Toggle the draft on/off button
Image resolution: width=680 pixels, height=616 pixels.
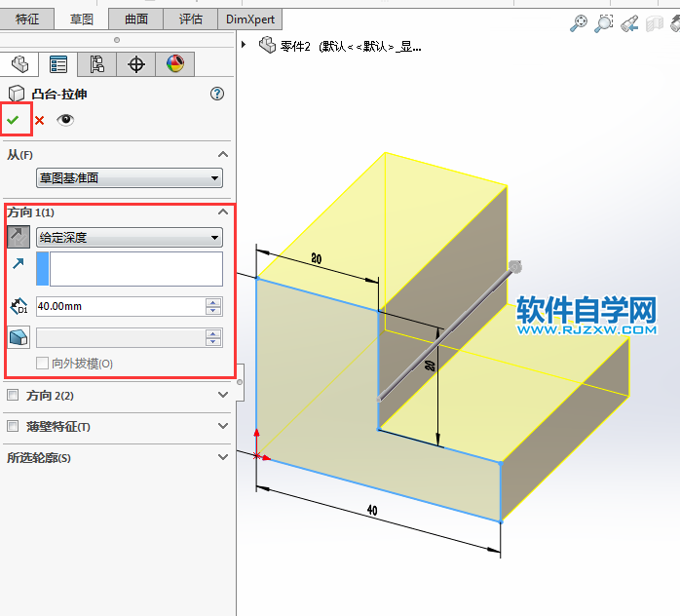19,337
